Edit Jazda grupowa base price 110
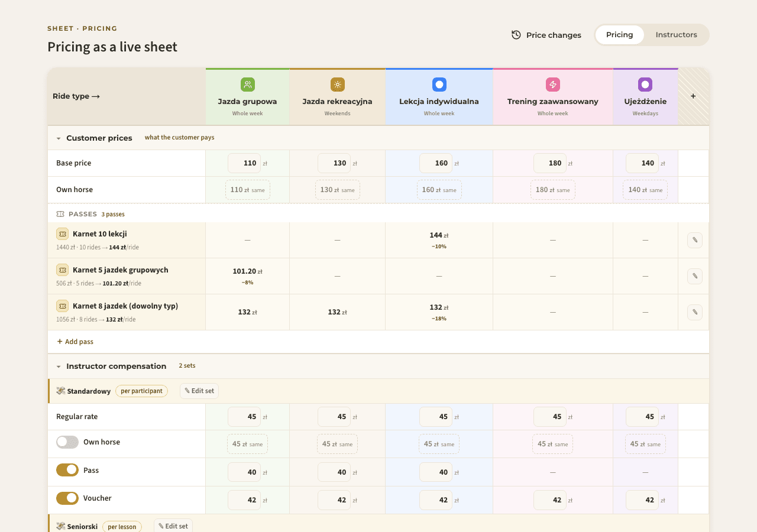The width and height of the screenshot is (757, 532). (x=244, y=163)
